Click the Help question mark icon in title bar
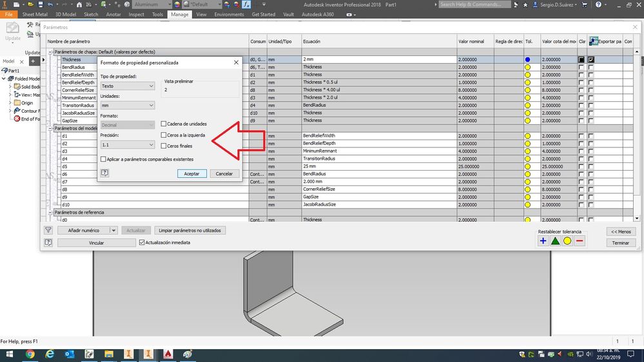Screen dimensions: 644x362 pyautogui.click(x=598, y=5)
